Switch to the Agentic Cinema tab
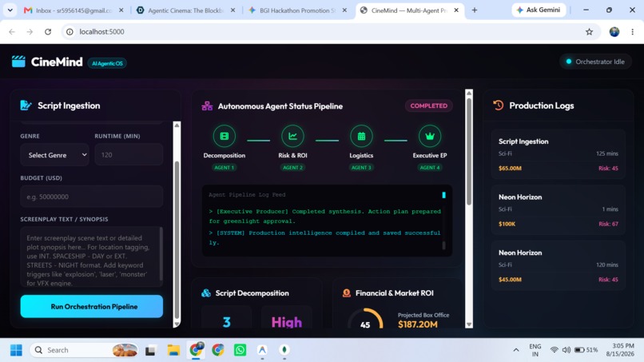The height and width of the screenshot is (362, 644). coord(185,10)
